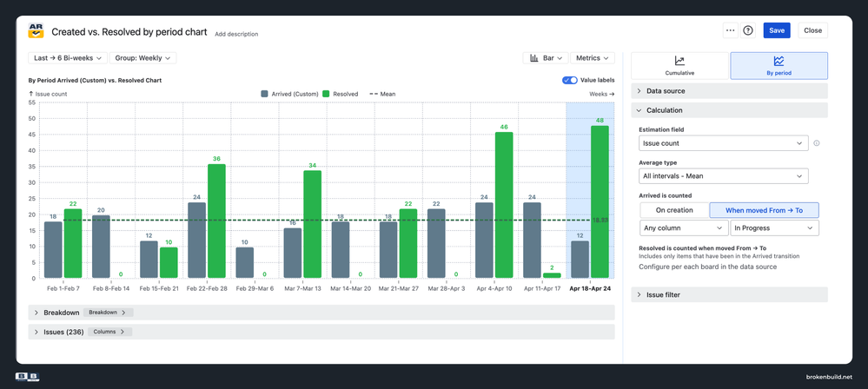The width and height of the screenshot is (868, 389).
Task: Open the Any column dropdown
Action: [x=684, y=227]
